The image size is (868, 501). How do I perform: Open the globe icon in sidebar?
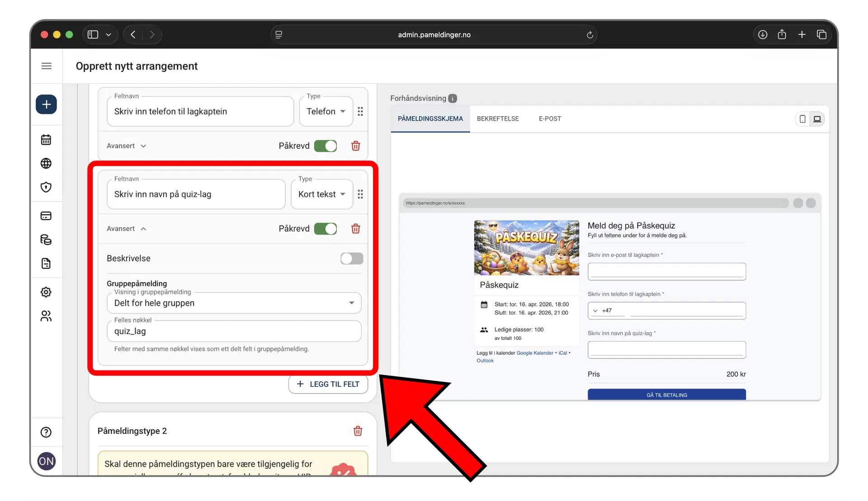[46, 163]
